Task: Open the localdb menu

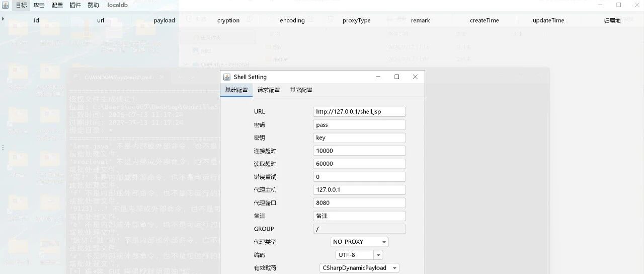Action: tap(117, 5)
